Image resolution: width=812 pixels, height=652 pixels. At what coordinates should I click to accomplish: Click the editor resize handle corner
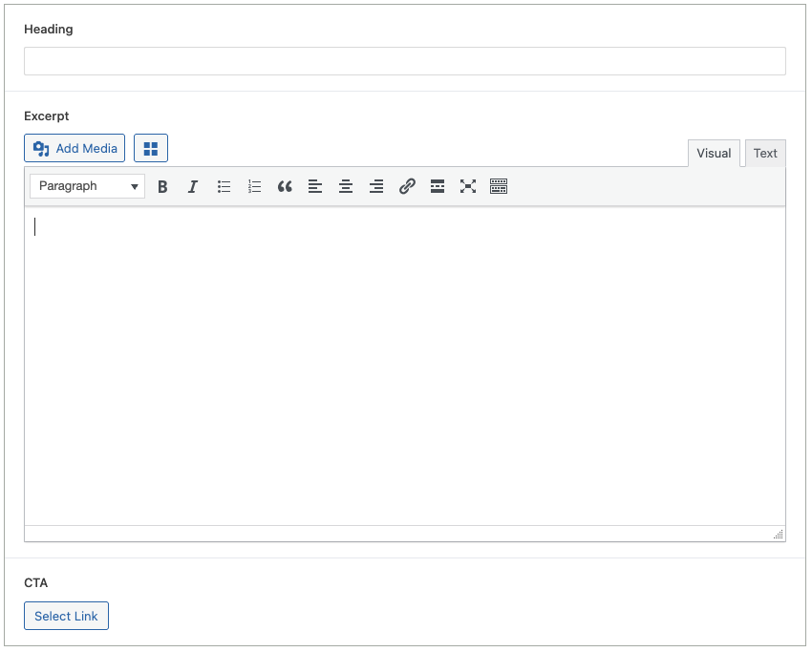pos(779,535)
